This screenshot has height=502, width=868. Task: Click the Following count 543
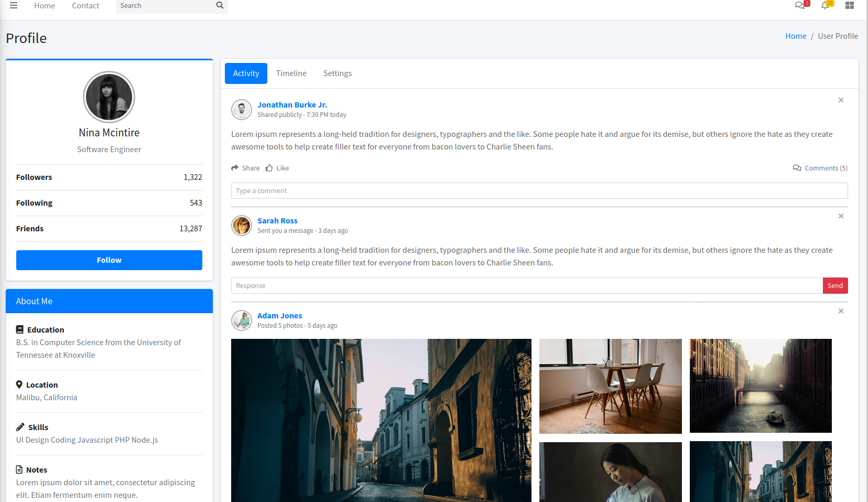(x=196, y=203)
